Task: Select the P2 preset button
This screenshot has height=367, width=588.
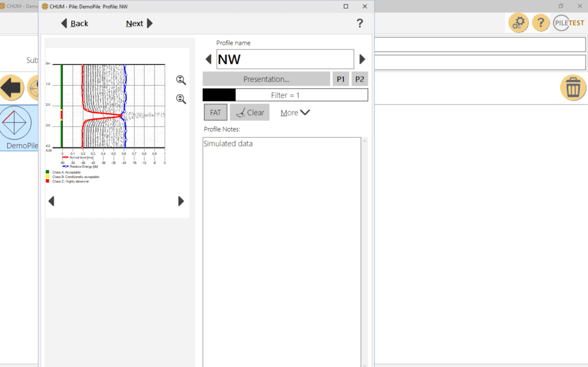Action: click(359, 79)
